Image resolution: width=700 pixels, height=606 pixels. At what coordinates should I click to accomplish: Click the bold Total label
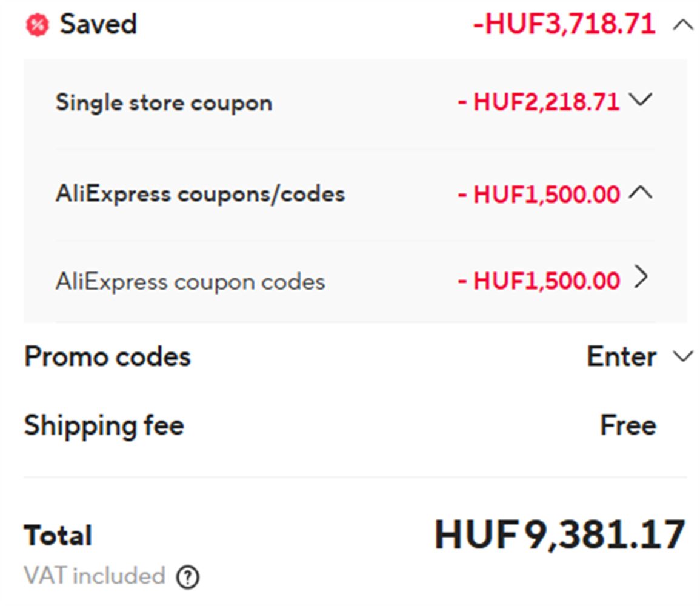coord(58,536)
